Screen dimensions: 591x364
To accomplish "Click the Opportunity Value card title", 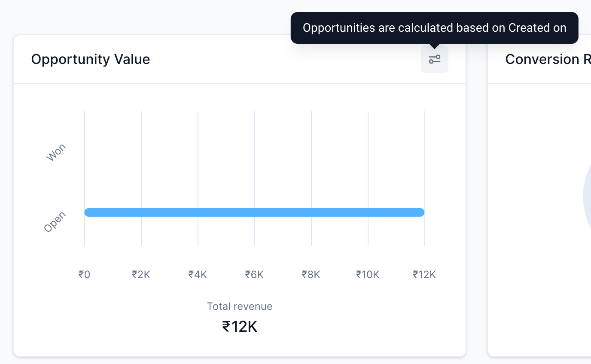I will coord(91,59).
